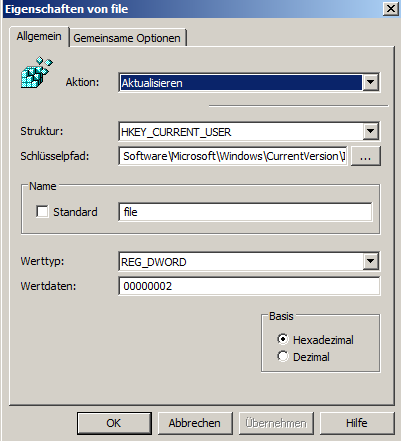The height and width of the screenshot is (441, 401).
Task: Click the Abbrechen button
Action: pyautogui.click(x=195, y=423)
